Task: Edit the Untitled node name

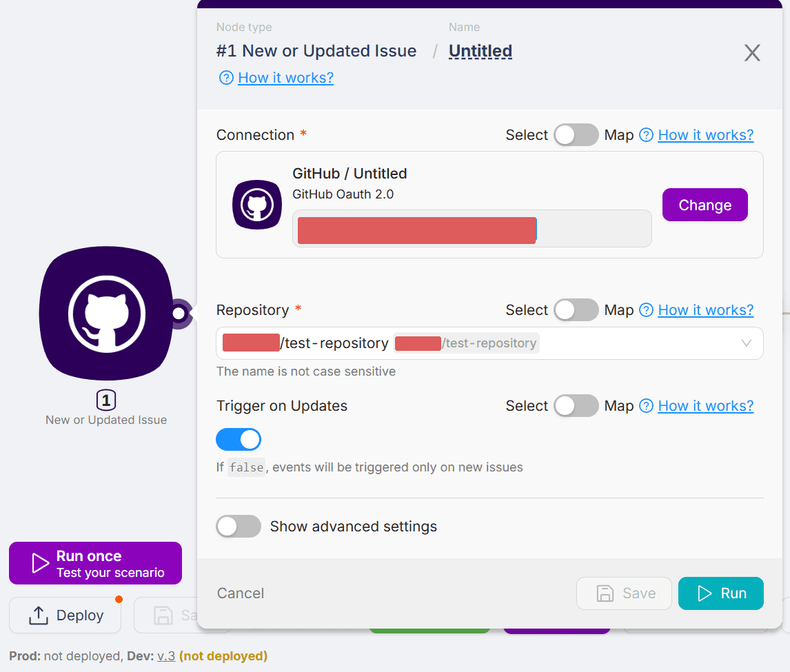Action: tap(480, 51)
